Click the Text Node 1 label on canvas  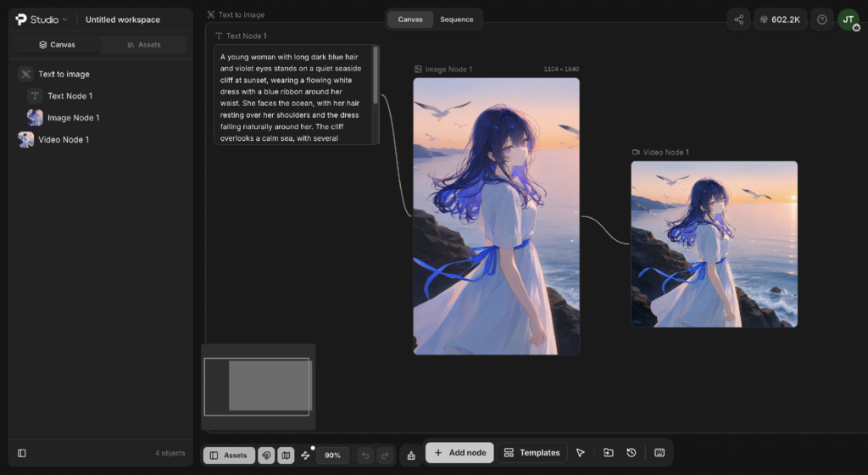coord(247,36)
